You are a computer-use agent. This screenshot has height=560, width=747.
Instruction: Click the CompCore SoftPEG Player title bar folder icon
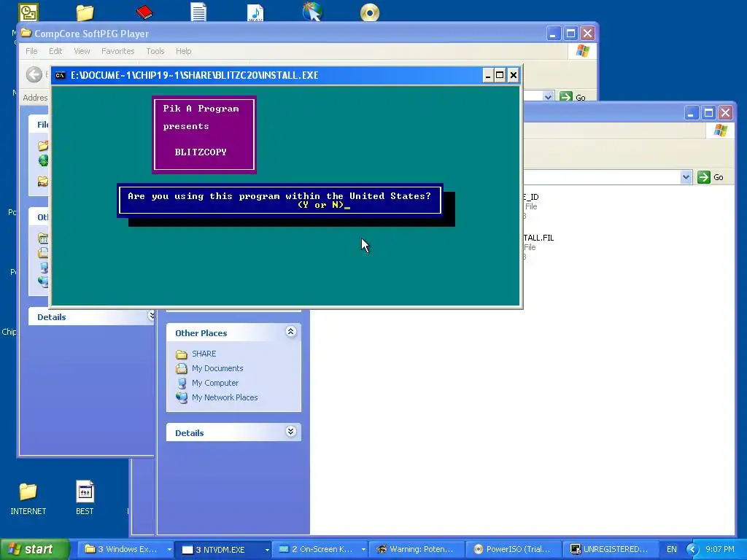tap(26, 34)
